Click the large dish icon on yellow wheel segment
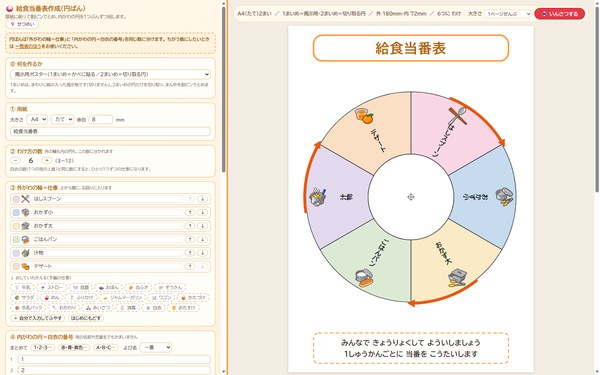The width and height of the screenshot is (600, 375). (457, 278)
